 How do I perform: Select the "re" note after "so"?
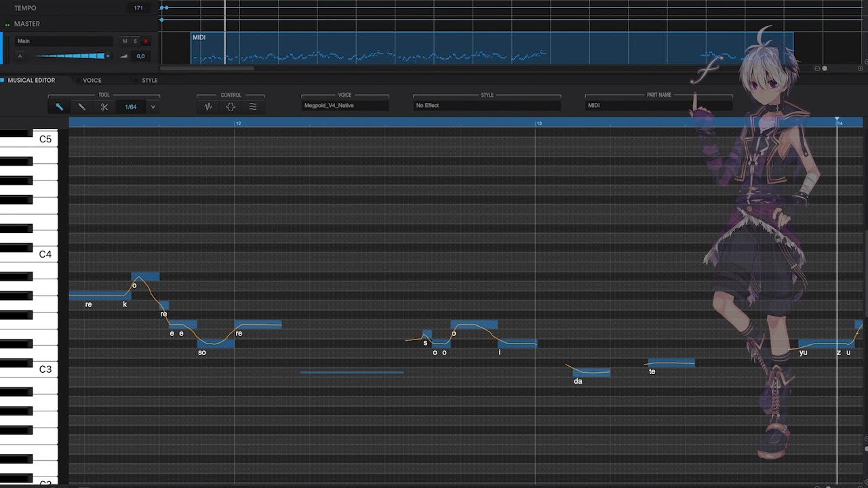tap(258, 324)
